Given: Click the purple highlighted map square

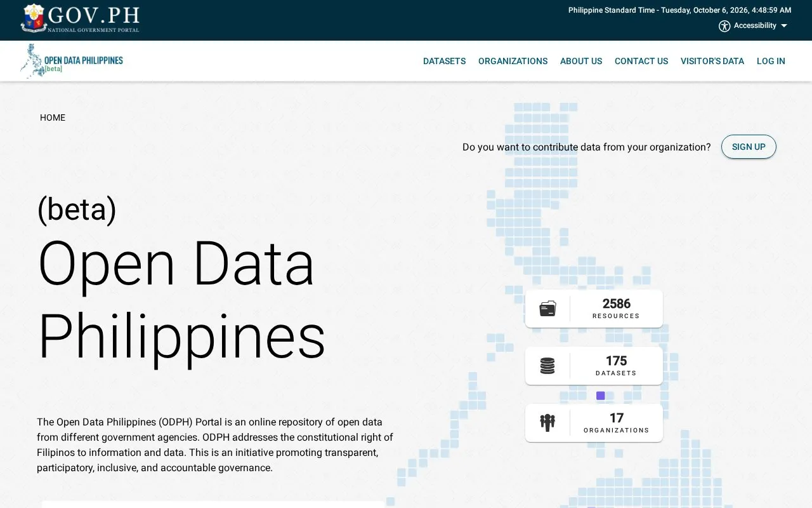Looking at the screenshot, I should click(601, 396).
